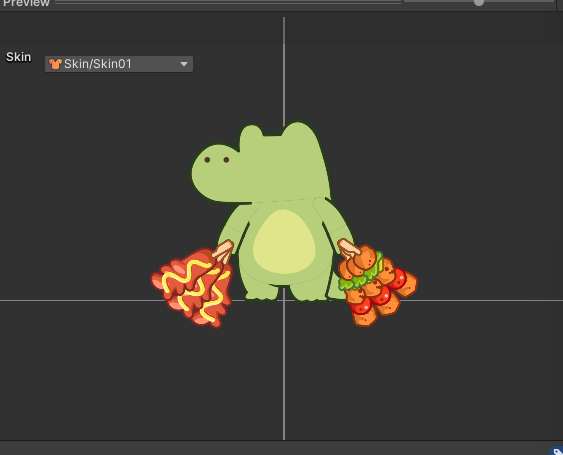Click the crocodile's snout
This screenshot has width=563, height=455.
coord(214,172)
